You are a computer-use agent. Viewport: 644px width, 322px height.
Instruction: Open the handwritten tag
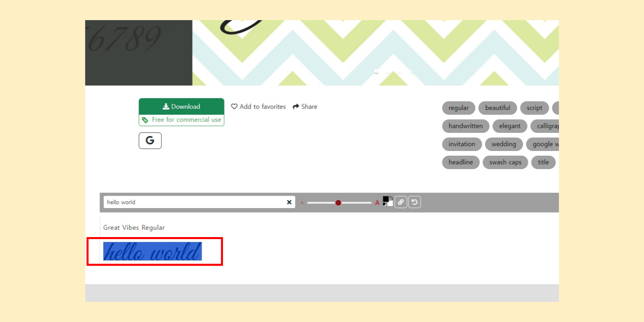point(465,126)
